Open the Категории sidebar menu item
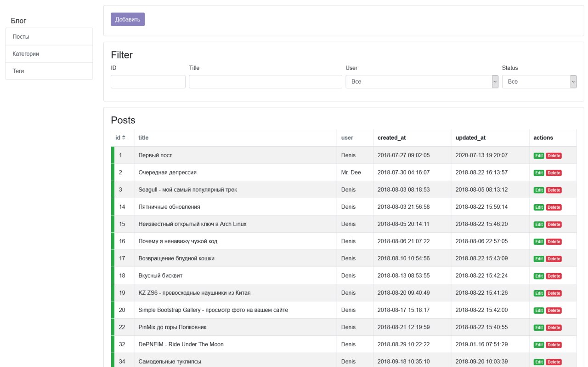Image resolution: width=588 pixels, height=367 pixels. 49,54
